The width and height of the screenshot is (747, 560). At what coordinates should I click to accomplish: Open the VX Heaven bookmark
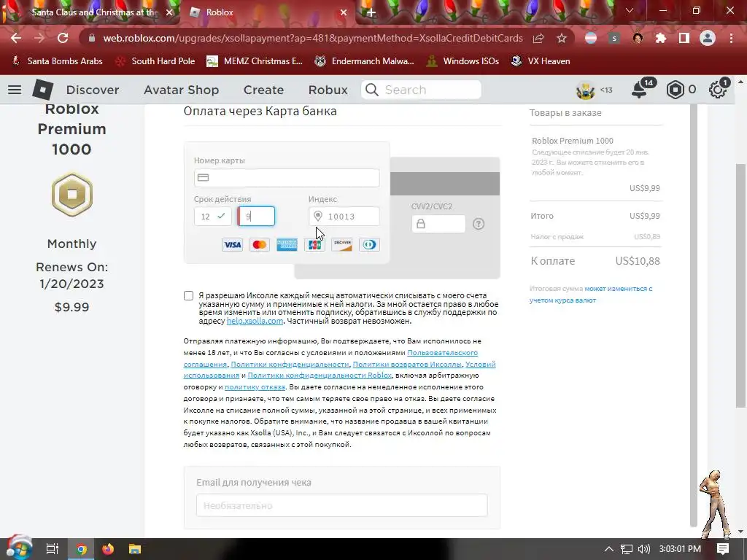(x=541, y=61)
